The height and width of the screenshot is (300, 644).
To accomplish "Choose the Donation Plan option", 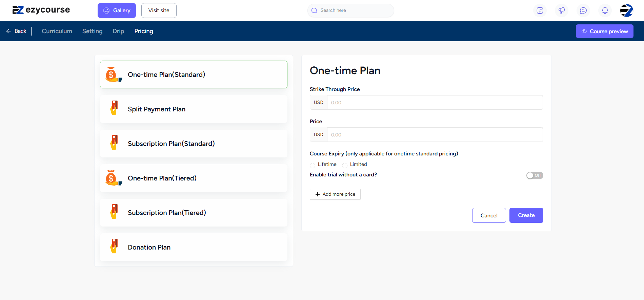I will 194,247.
